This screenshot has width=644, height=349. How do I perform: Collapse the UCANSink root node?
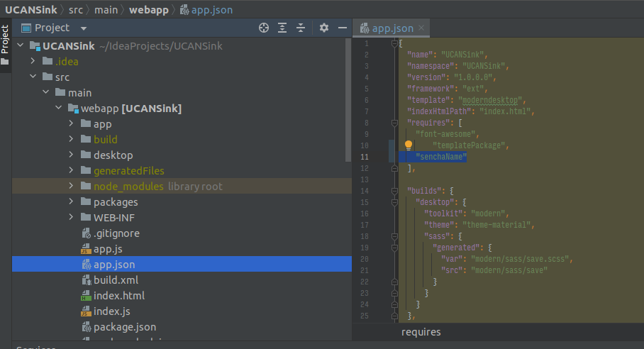21,45
